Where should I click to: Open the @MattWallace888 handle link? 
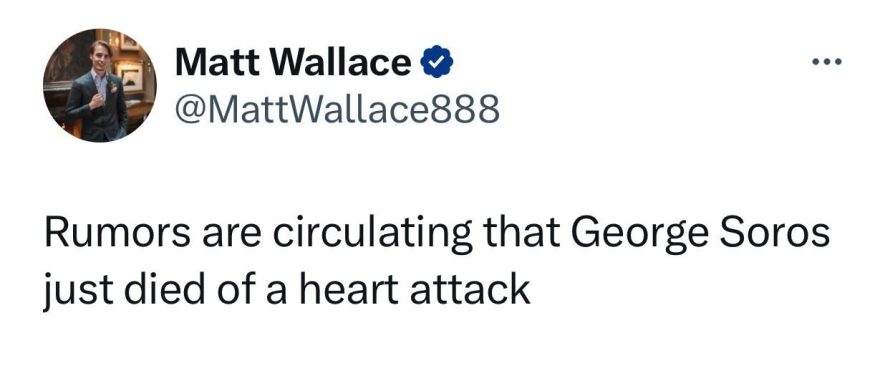[x=337, y=109]
